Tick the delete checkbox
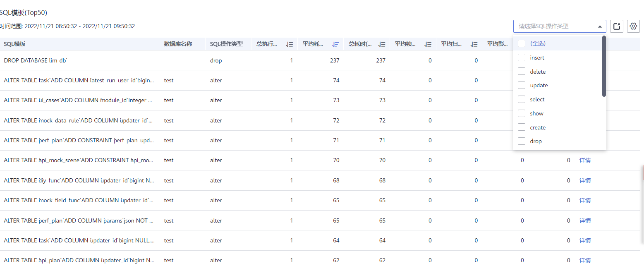This screenshot has height=266, width=644. click(522, 72)
